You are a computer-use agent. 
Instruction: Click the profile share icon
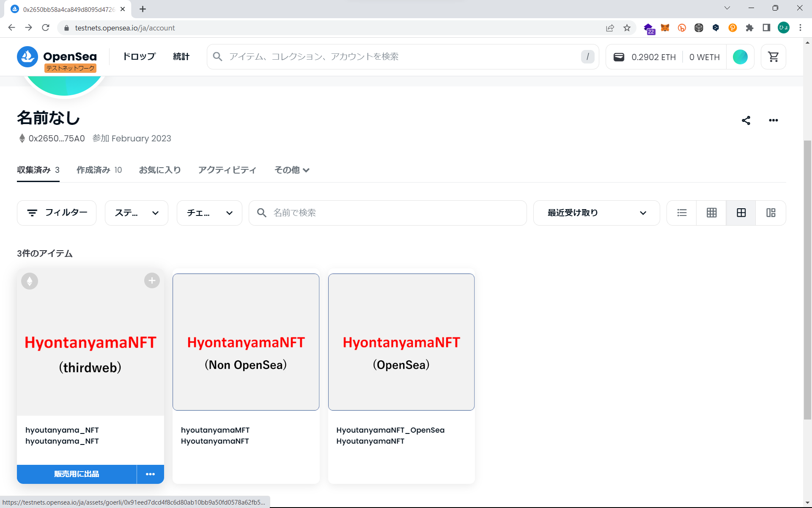[746, 121]
